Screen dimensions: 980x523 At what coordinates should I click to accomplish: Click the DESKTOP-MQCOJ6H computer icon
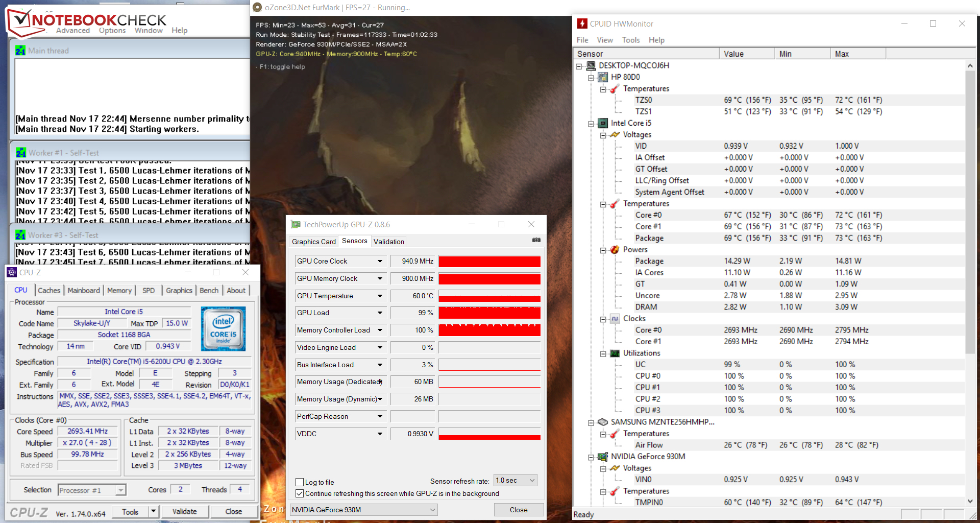coord(591,65)
